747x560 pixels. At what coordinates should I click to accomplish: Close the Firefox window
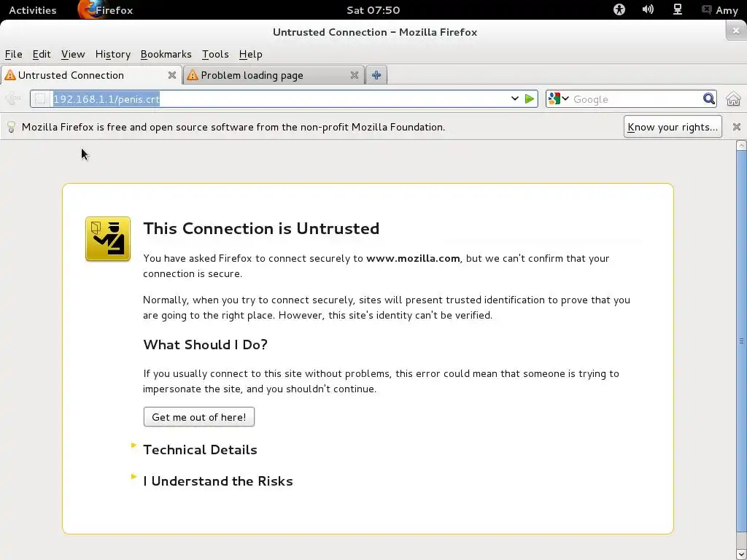[735, 31]
